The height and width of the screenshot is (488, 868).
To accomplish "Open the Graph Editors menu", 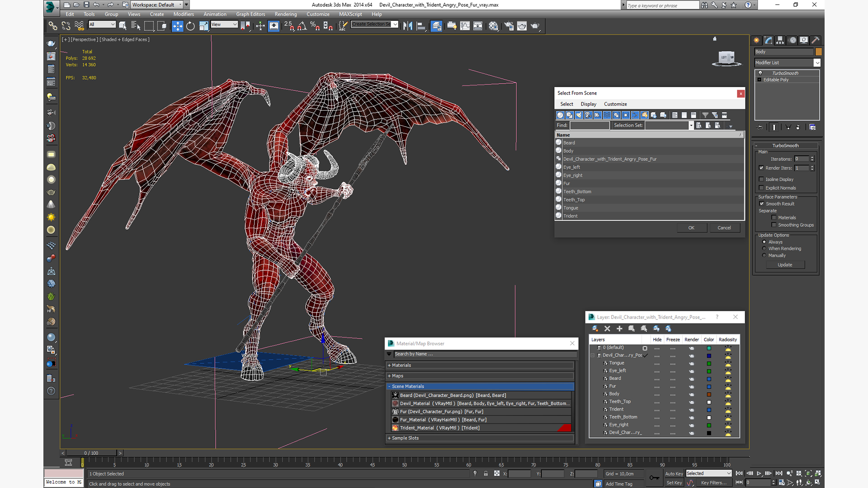I will (250, 14).
